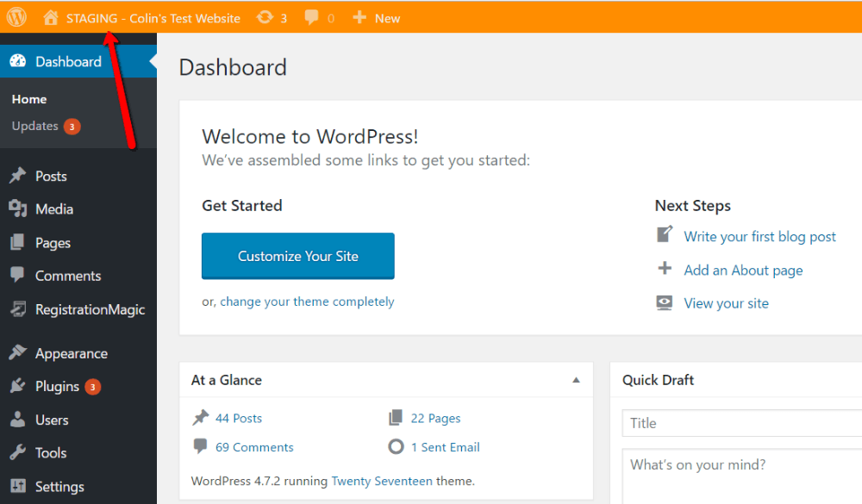This screenshot has height=504, width=862.
Task: Open Tools menu with wrench icon
Action: (x=50, y=453)
